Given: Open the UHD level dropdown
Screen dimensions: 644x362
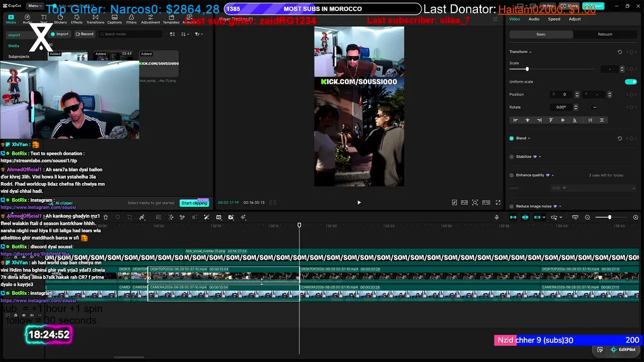Looking at the screenshot, I should point(593,188).
